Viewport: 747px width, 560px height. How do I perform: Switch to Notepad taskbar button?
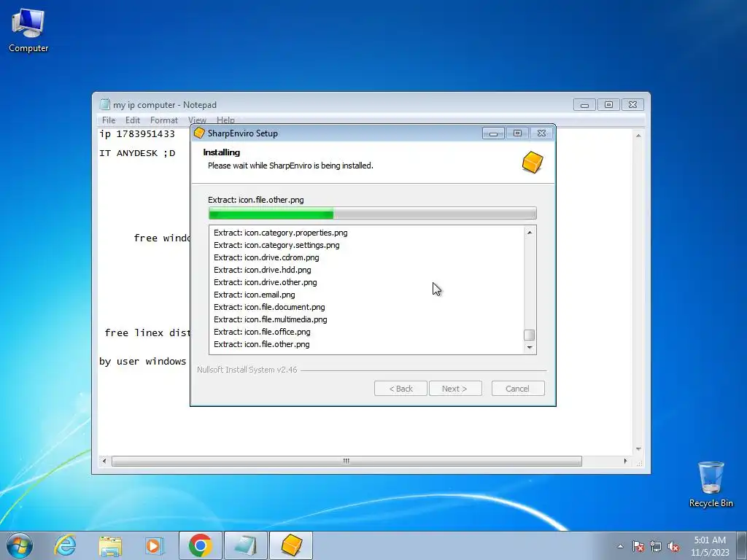point(245,545)
